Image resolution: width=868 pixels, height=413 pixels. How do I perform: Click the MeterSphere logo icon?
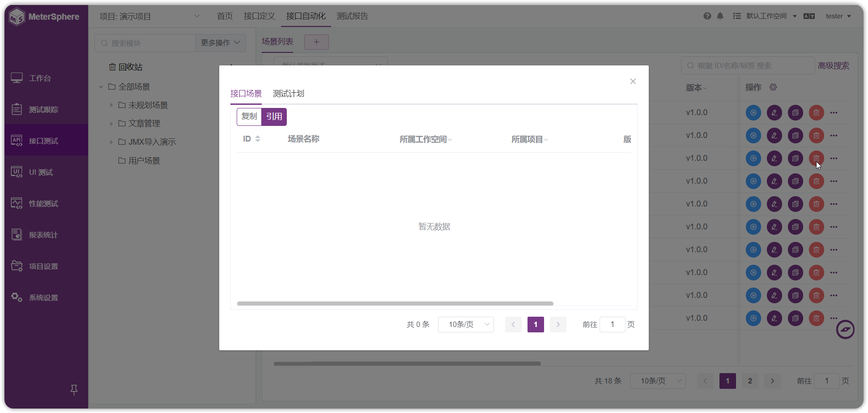[17, 17]
